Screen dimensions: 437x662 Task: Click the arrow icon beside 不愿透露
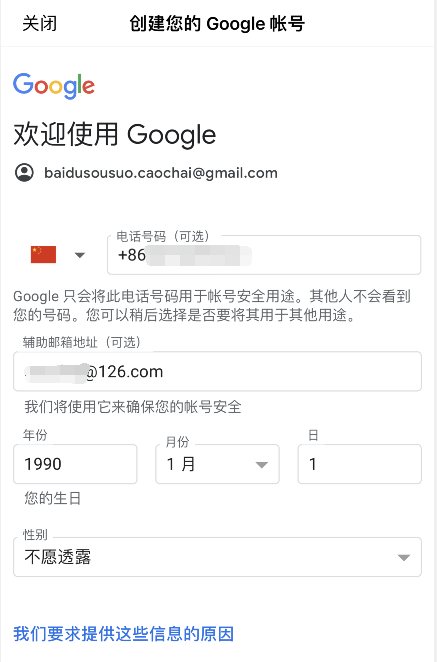[x=404, y=558]
